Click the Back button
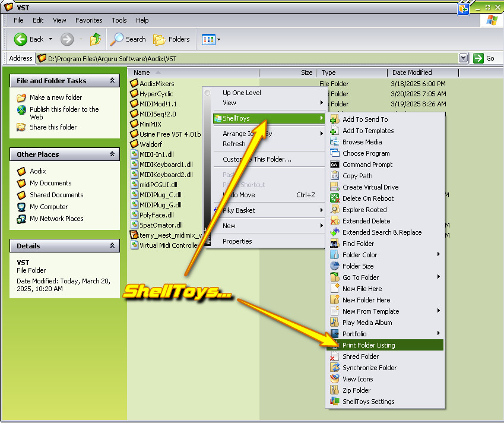The image size is (504, 423). click(x=29, y=39)
